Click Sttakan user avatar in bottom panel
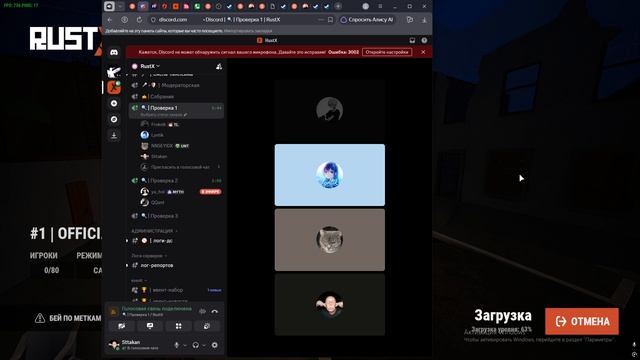This screenshot has width=640, height=360. (x=114, y=345)
